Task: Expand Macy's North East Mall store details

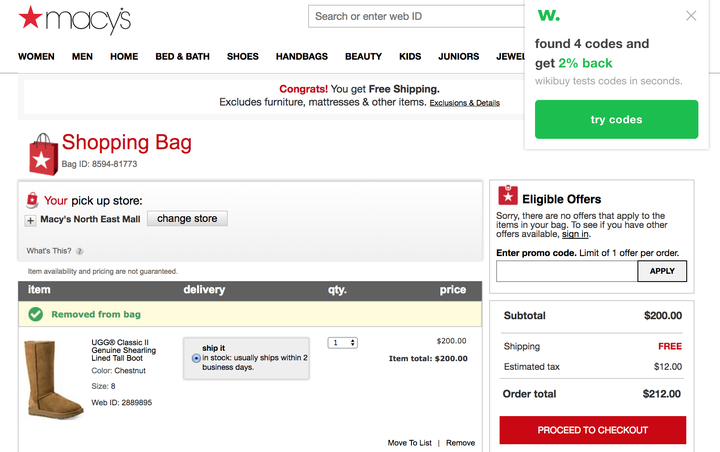Action: tap(30, 220)
